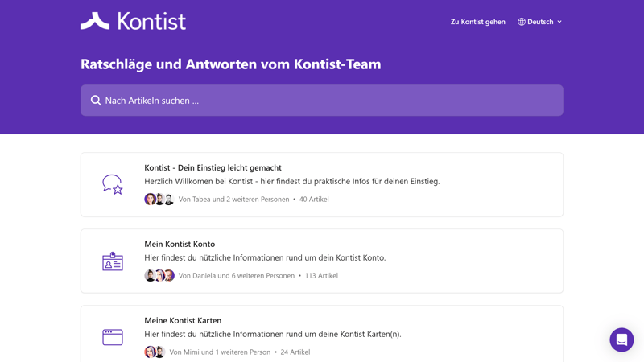644x362 pixels.
Task: Click the 113 Artikel count text
Action: [x=321, y=276]
